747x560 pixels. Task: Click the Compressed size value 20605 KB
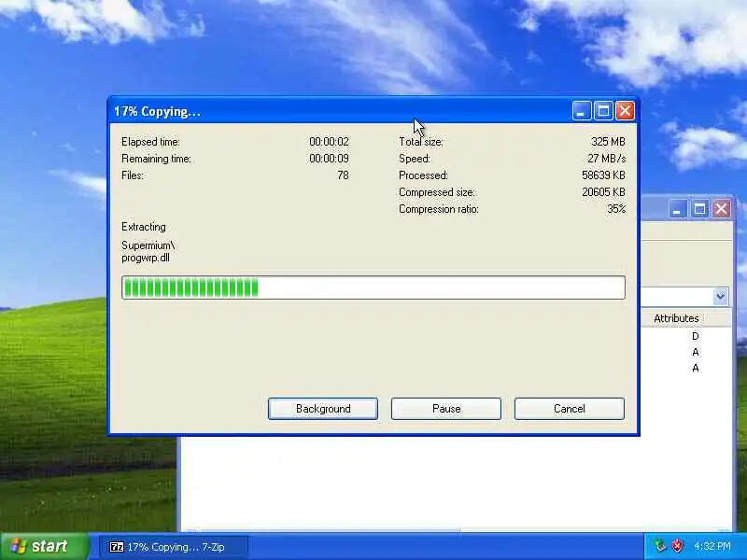[603, 192]
